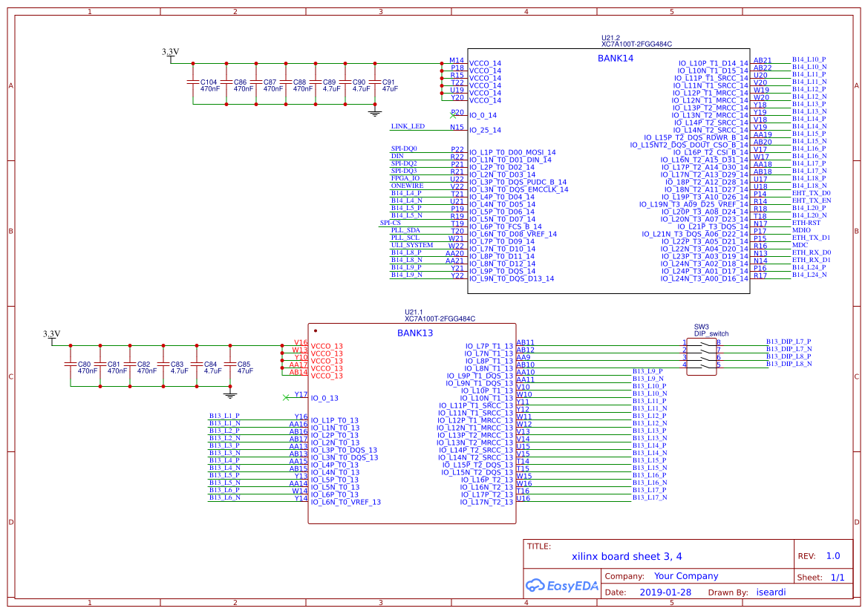Click the BANK14 component label
Screen dimensions: 868x614
pos(615,58)
